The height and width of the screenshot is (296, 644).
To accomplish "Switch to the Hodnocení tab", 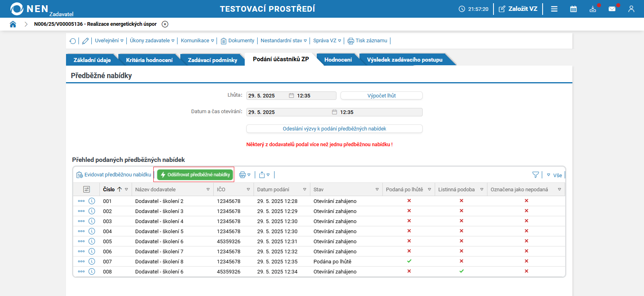I will click(x=338, y=60).
